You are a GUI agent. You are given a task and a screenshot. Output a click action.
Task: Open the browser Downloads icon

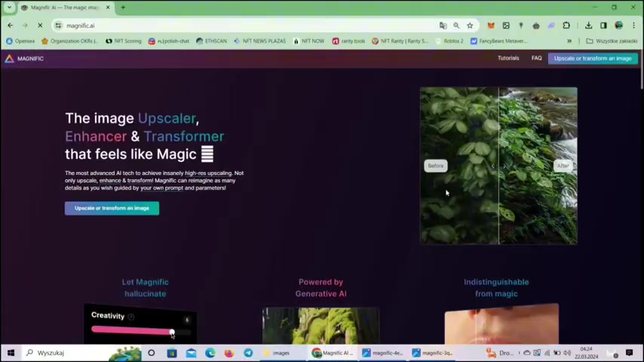[588, 26]
